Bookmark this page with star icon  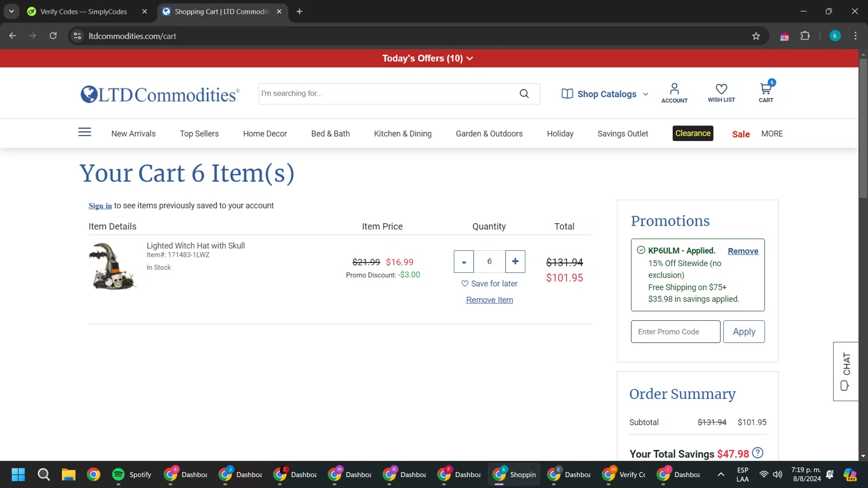click(756, 36)
